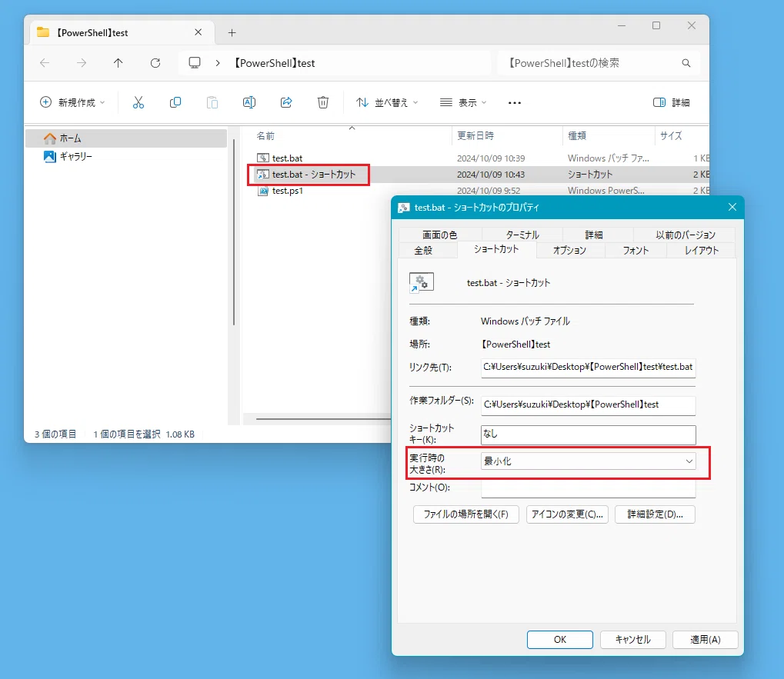
Task: Switch to the オプション tab
Action: click(x=569, y=251)
